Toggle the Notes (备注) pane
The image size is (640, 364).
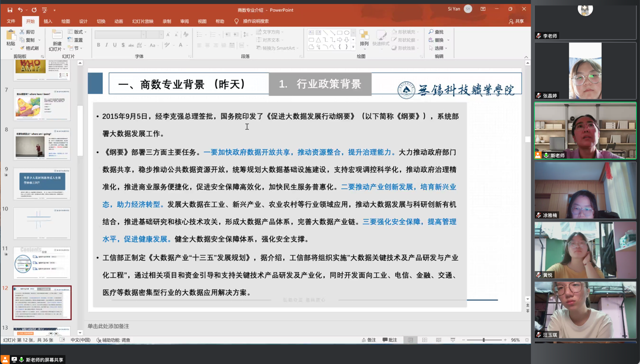click(369, 340)
